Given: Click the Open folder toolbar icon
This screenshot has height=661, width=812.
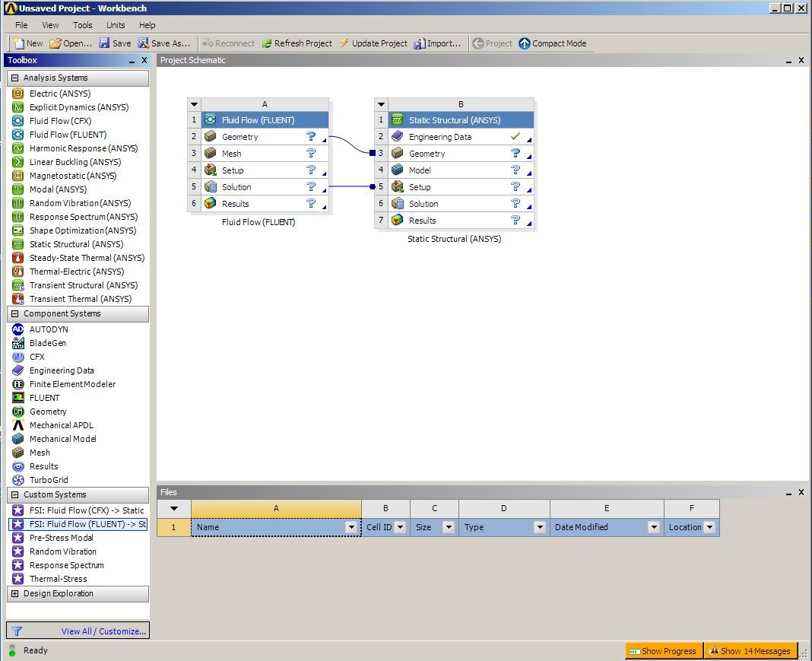Looking at the screenshot, I should coord(56,43).
